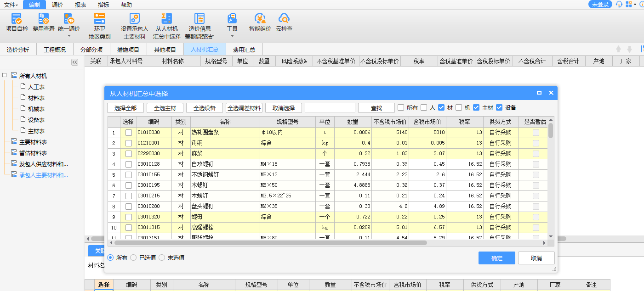The image size is (644, 291).
Task: Open 费用查看 tool
Action: pos(44,22)
